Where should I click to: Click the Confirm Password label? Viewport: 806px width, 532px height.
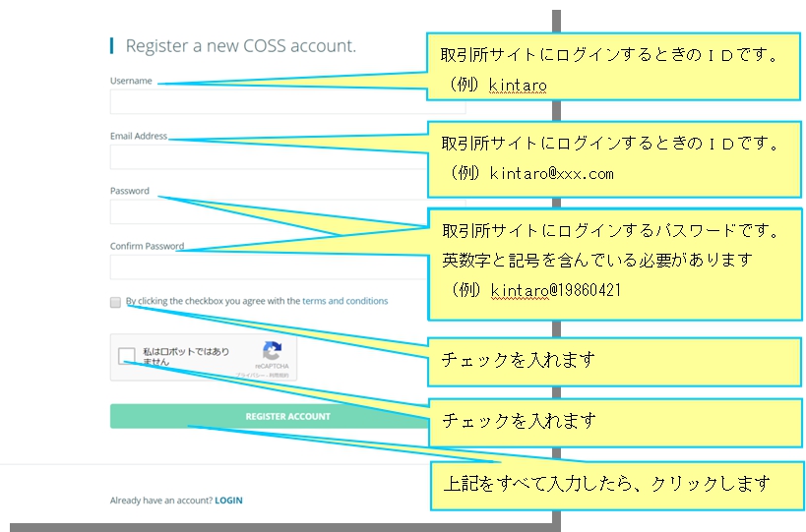pyautogui.click(x=147, y=246)
